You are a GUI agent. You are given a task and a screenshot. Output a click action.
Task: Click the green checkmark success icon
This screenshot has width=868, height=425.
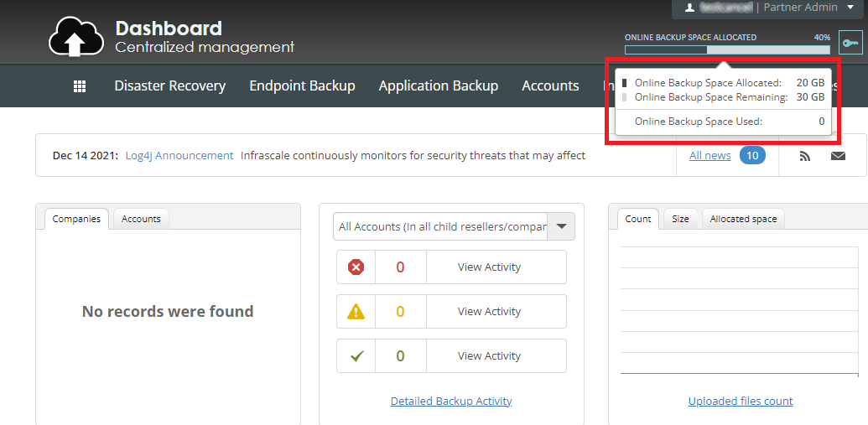(x=357, y=355)
